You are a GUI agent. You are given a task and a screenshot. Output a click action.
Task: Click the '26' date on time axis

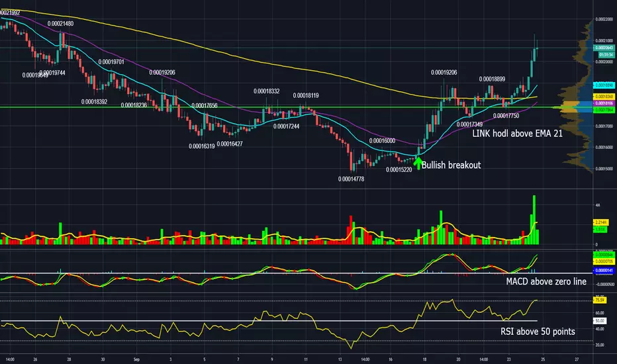(x=35, y=359)
